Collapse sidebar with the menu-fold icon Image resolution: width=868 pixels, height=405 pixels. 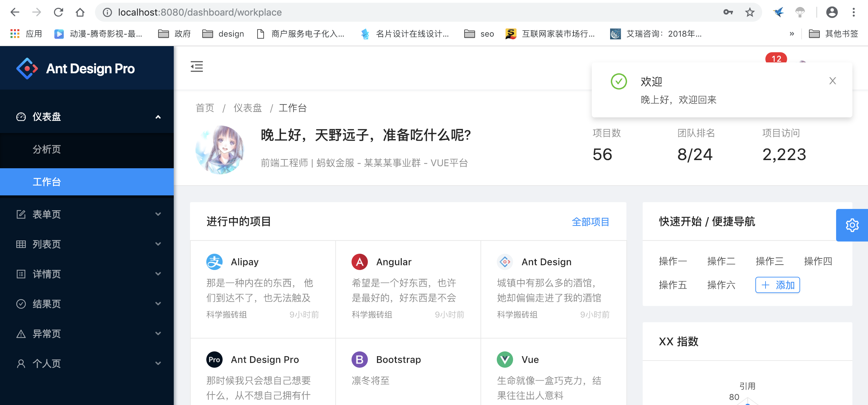[196, 66]
